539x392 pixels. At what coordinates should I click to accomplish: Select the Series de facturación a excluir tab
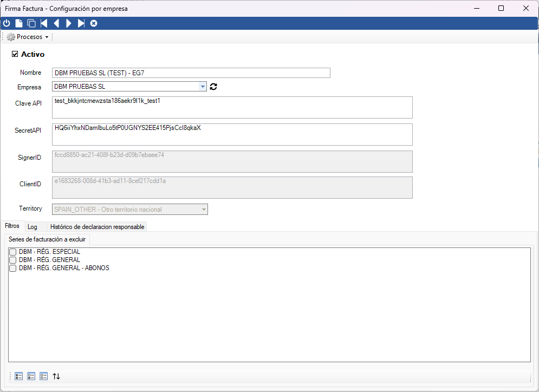tap(47, 239)
